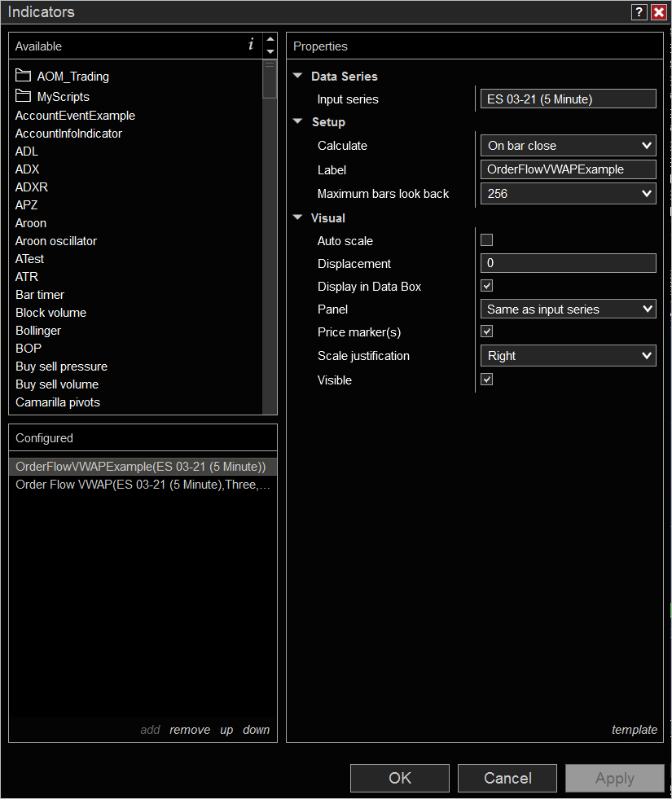Image resolution: width=672 pixels, height=799 pixels.
Task: Edit the Label text field
Action: [568, 169]
